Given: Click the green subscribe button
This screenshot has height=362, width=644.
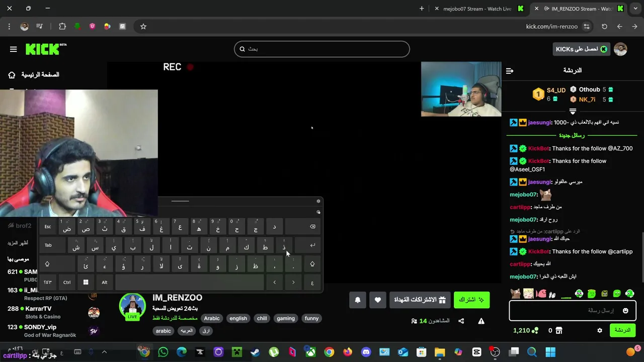Looking at the screenshot, I should (471, 300).
